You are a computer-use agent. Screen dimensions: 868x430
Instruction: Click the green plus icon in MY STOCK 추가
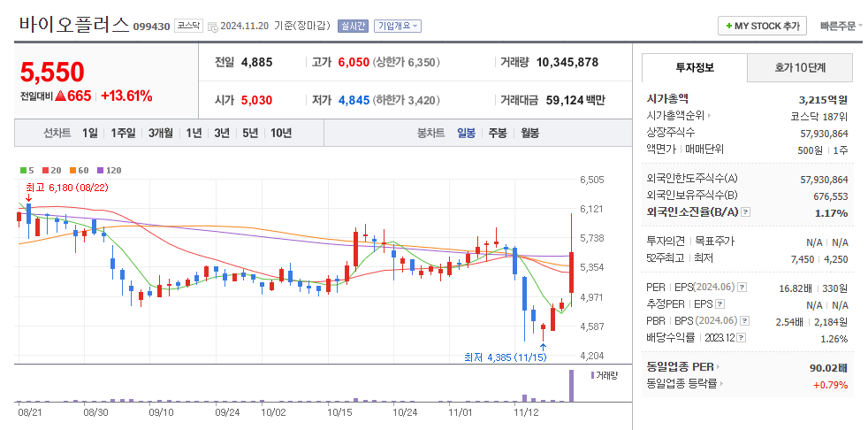tap(729, 26)
